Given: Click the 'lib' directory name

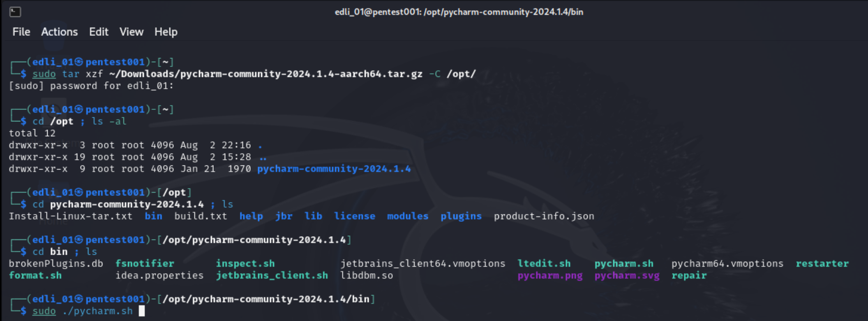Looking at the screenshot, I should tap(313, 216).
